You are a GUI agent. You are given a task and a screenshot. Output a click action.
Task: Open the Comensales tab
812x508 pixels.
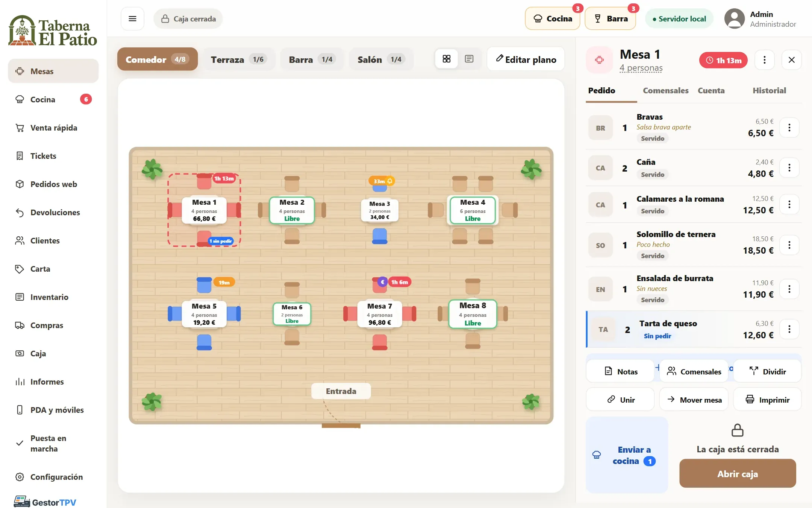coord(665,90)
